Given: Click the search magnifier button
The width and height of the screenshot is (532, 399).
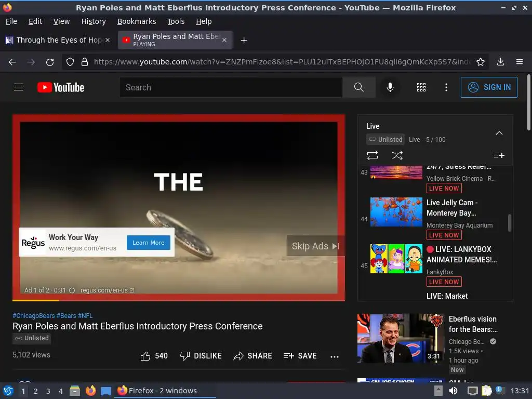Looking at the screenshot, I should [x=358, y=87].
